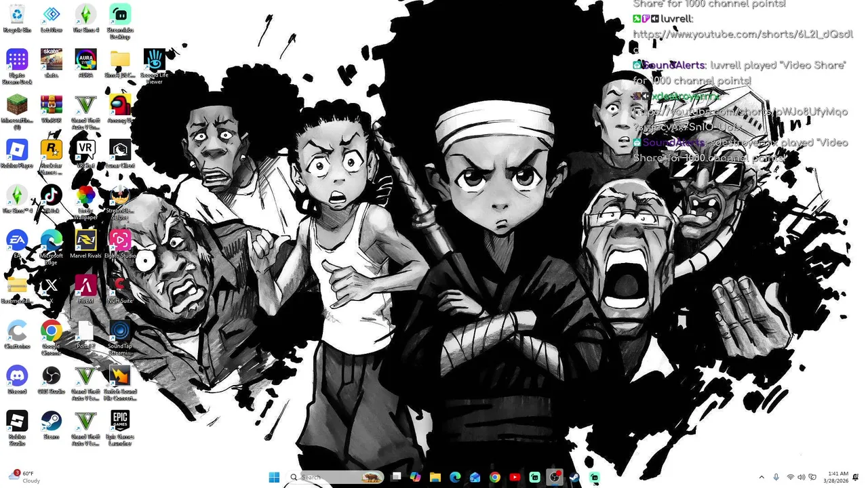This screenshot has height=488, width=868.
Task: Open the 1:41 AM clock and date
Action: 837,477
